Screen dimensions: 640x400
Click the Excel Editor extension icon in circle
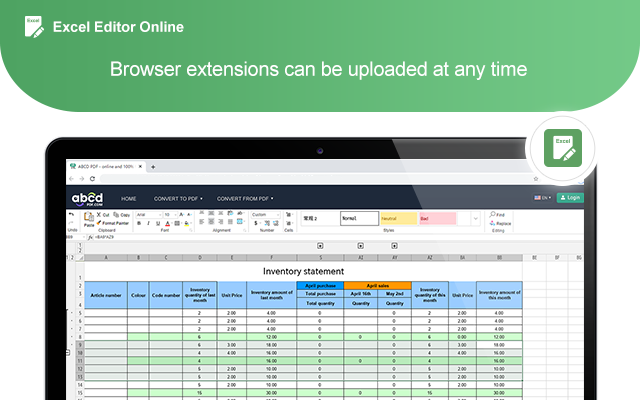pyautogui.click(x=563, y=148)
